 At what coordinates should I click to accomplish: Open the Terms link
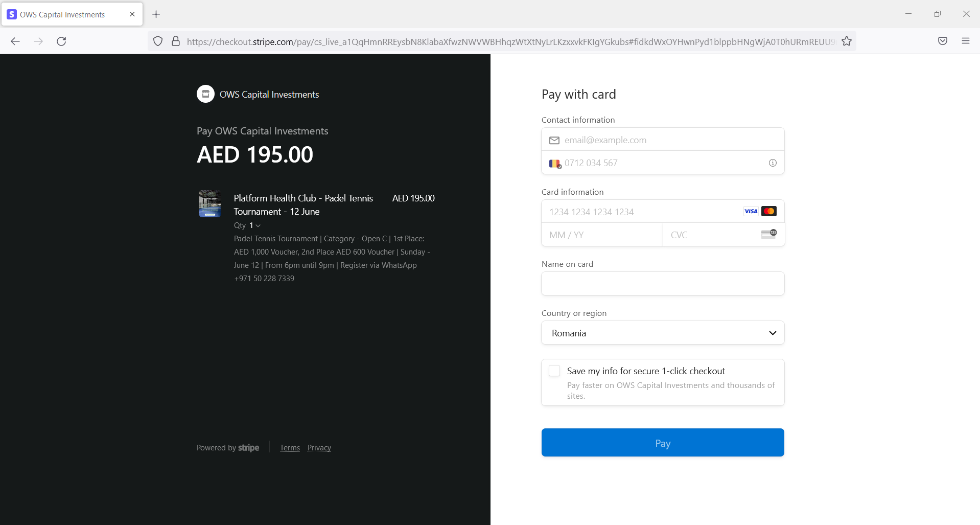click(x=289, y=448)
